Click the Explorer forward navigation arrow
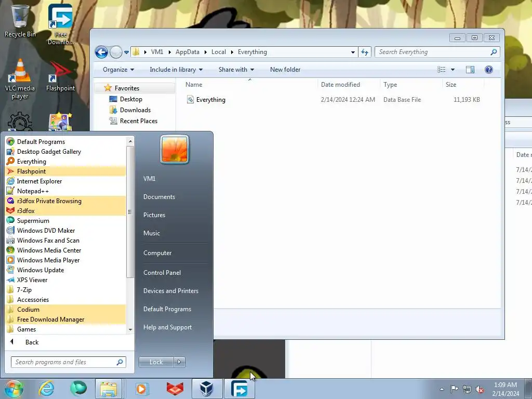The height and width of the screenshot is (399, 532). coord(116,52)
